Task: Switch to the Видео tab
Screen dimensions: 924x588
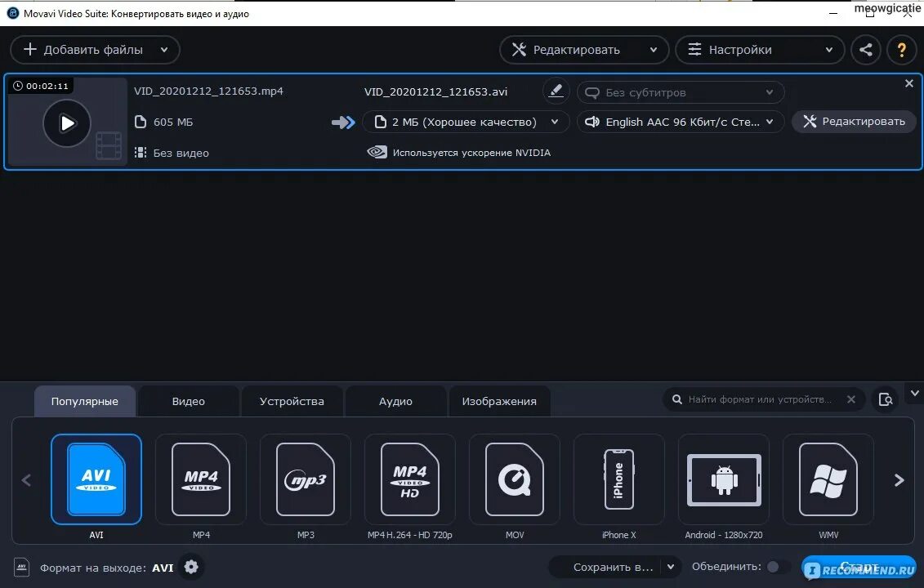Action: click(189, 401)
